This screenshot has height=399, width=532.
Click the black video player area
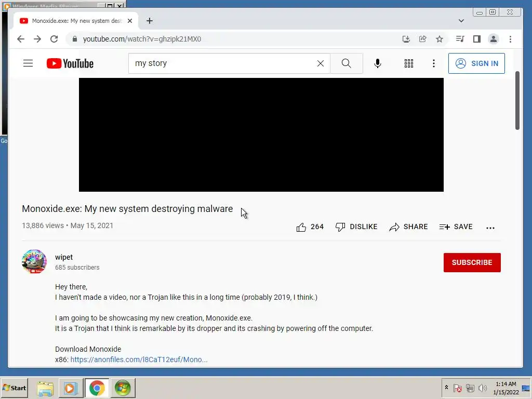click(x=261, y=135)
